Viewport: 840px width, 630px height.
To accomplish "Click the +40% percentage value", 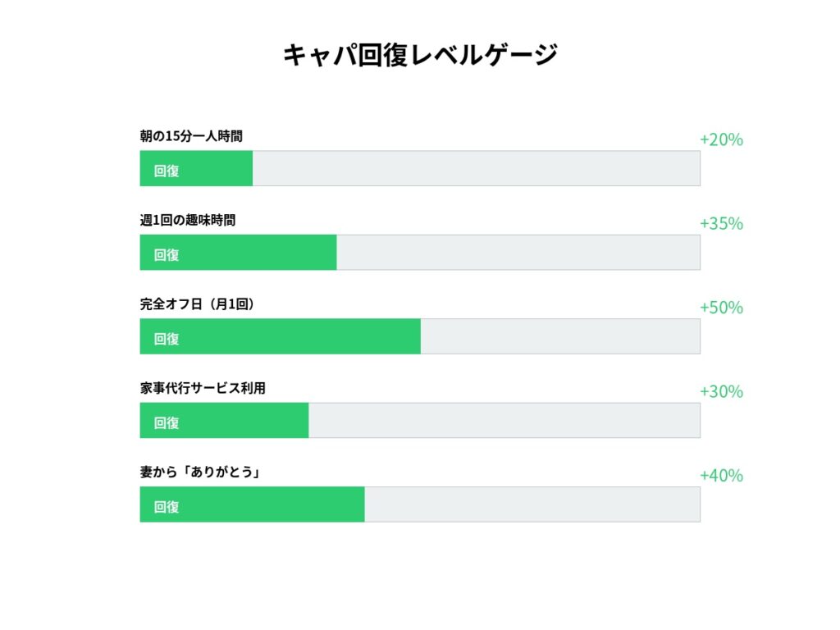I will [721, 476].
